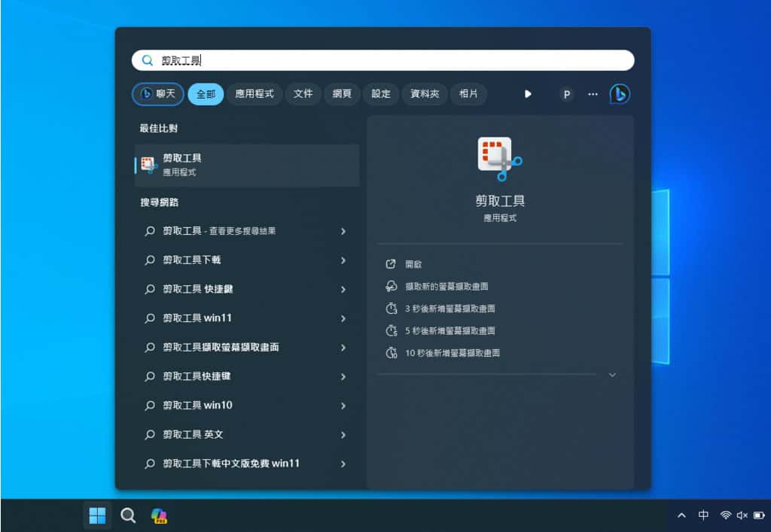Select web suggestion 剪取工具下載
Viewport: 771px width, 532px height.
pos(247,260)
